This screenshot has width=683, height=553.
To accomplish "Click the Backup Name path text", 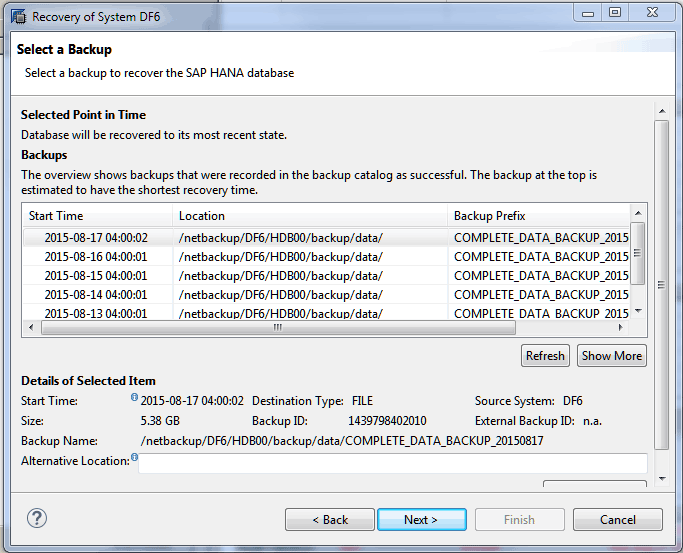I will [x=342, y=441].
